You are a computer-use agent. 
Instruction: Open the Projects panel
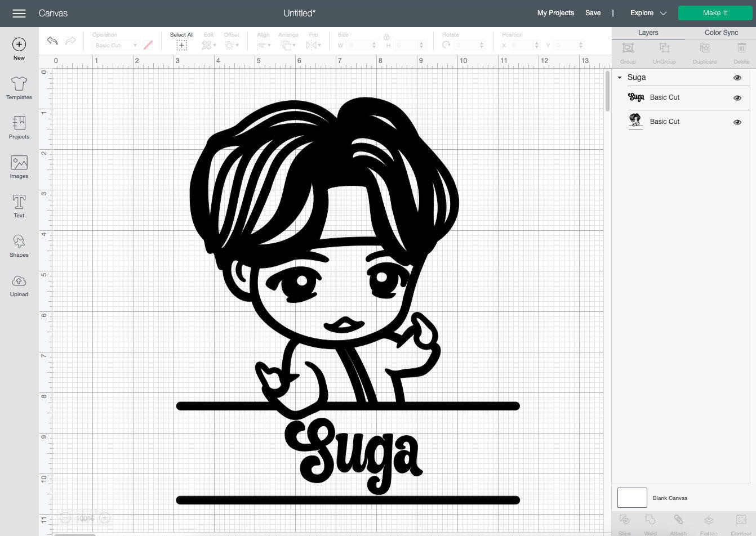click(19, 128)
